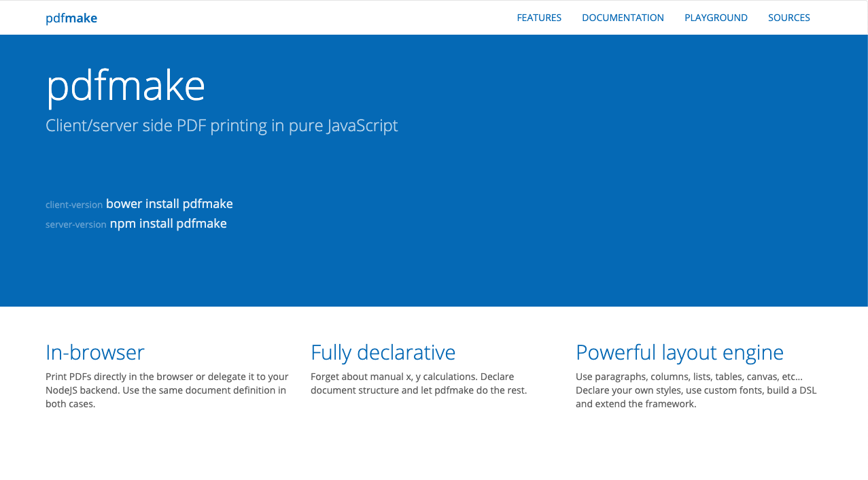Go to the PLAYGROUND page

click(x=716, y=17)
